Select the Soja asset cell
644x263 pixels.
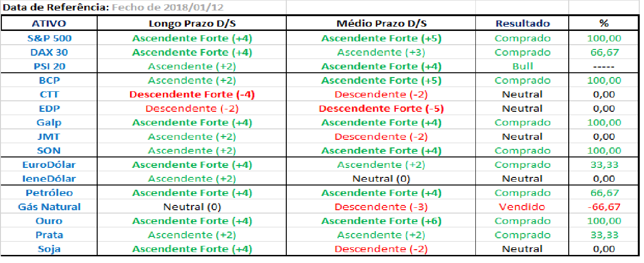[x=49, y=249]
